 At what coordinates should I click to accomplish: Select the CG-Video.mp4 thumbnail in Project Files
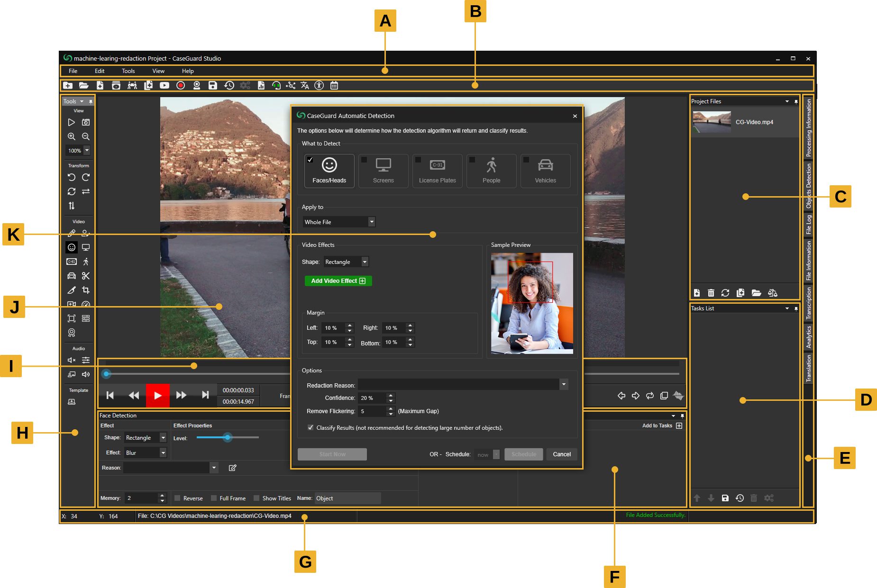tap(712, 122)
